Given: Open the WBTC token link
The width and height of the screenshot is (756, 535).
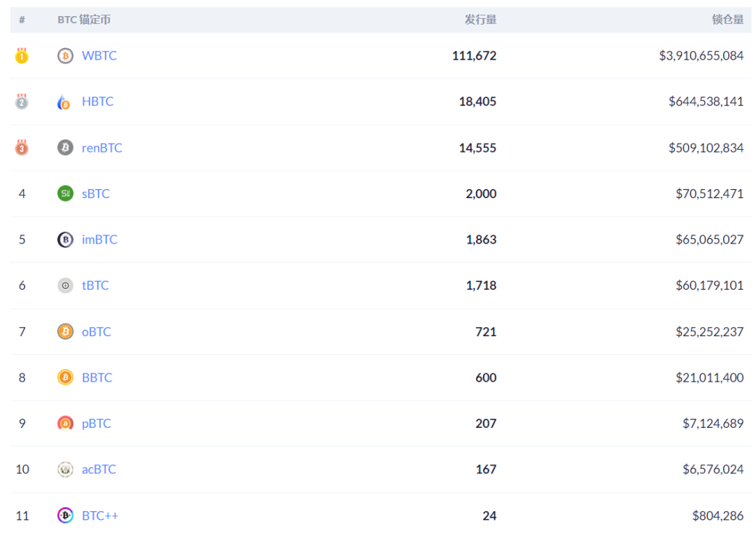Looking at the screenshot, I should [x=99, y=56].
